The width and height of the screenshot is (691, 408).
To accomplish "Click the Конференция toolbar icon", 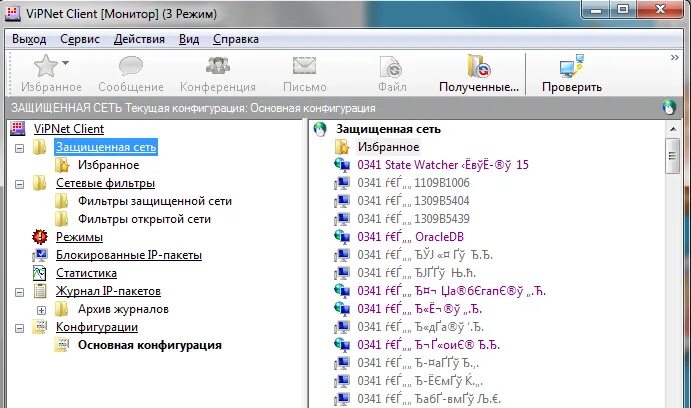I will click(218, 66).
